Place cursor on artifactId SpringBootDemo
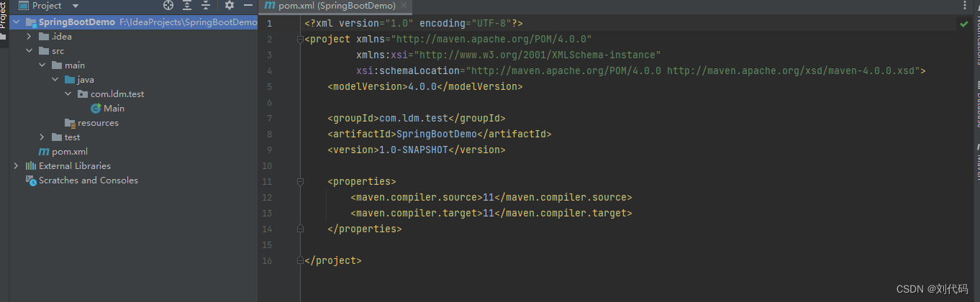 [x=437, y=134]
